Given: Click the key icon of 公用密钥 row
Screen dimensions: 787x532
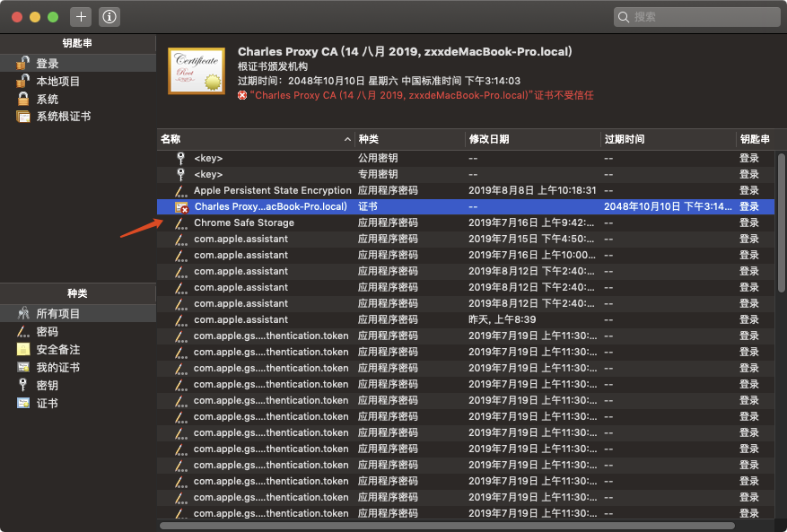Looking at the screenshot, I should (x=180, y=158).
